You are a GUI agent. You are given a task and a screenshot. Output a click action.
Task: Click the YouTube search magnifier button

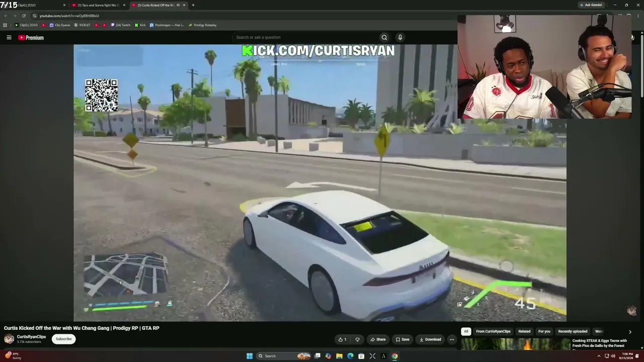pos(384,37)
